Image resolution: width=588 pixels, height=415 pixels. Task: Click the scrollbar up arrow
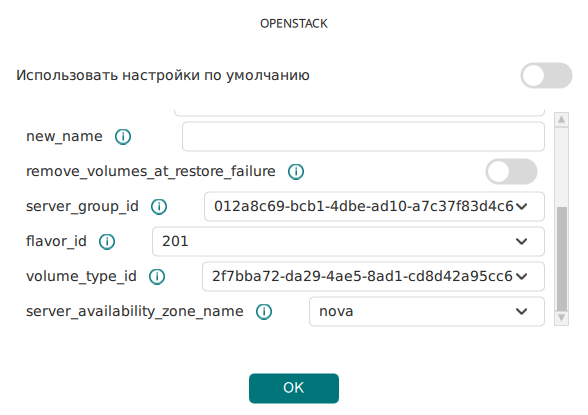(561, 120)
